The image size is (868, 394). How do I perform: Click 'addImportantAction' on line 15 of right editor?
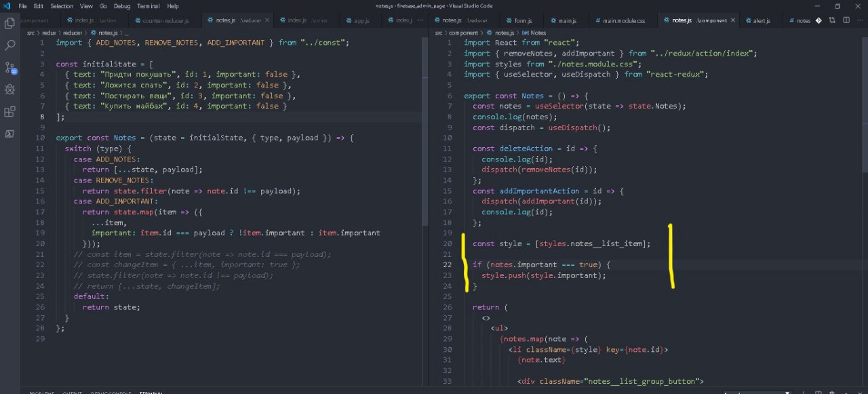tap(540, 191)
